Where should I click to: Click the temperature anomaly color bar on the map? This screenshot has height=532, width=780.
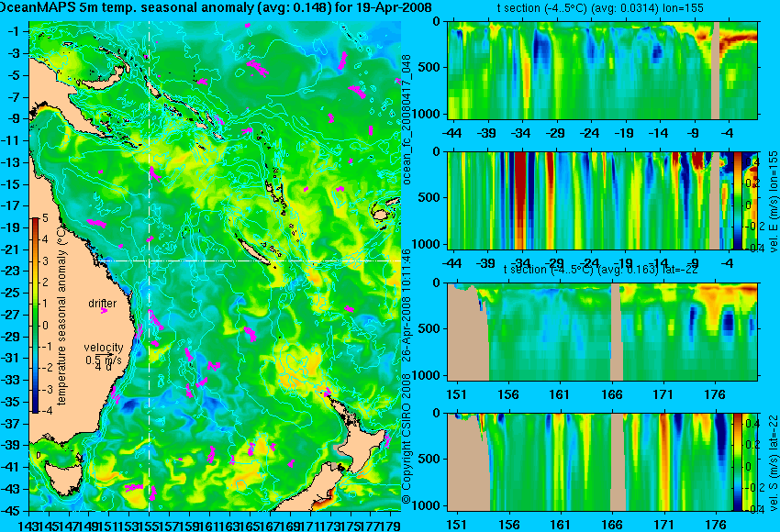click(x=36, y=316)
